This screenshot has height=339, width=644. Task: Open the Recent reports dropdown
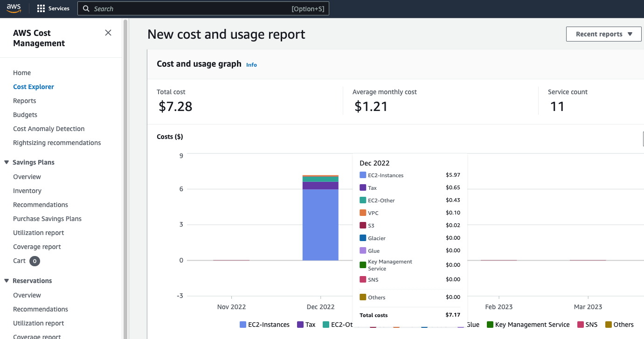pos(603,34)
